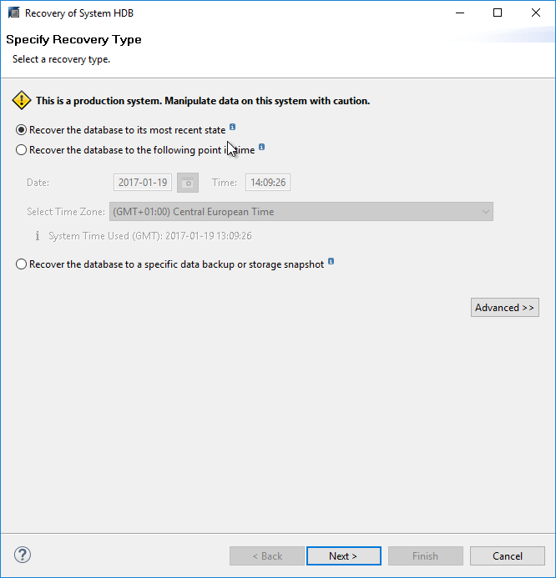Click the Time field showing 14:09:26
The width and height of the screenshot is (556, 578).
268,182
